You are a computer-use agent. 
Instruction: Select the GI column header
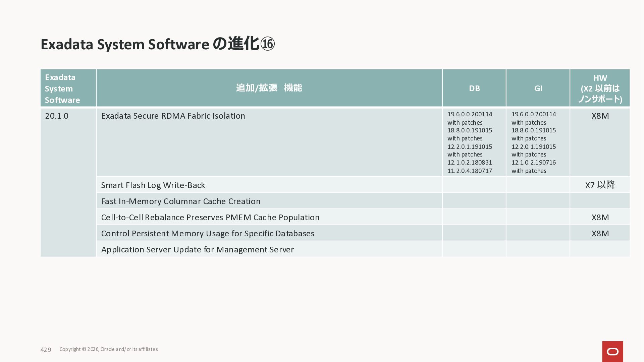pyautogui.click(x=538, y=88)
